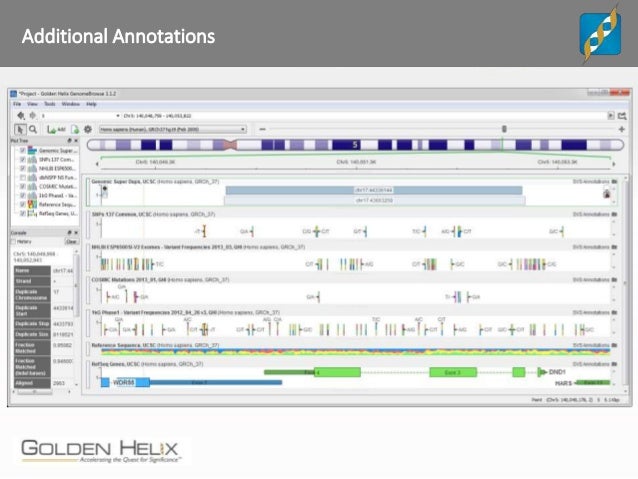The height and width of the screenshot is (479, 638).
Task: Click the Add data source button
Action: tap(56, 129)
